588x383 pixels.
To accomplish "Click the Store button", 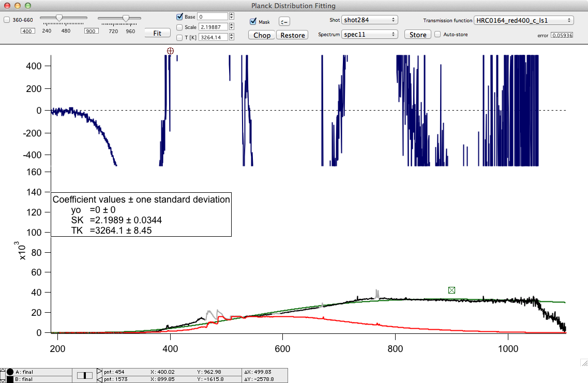I will point(418,35).
